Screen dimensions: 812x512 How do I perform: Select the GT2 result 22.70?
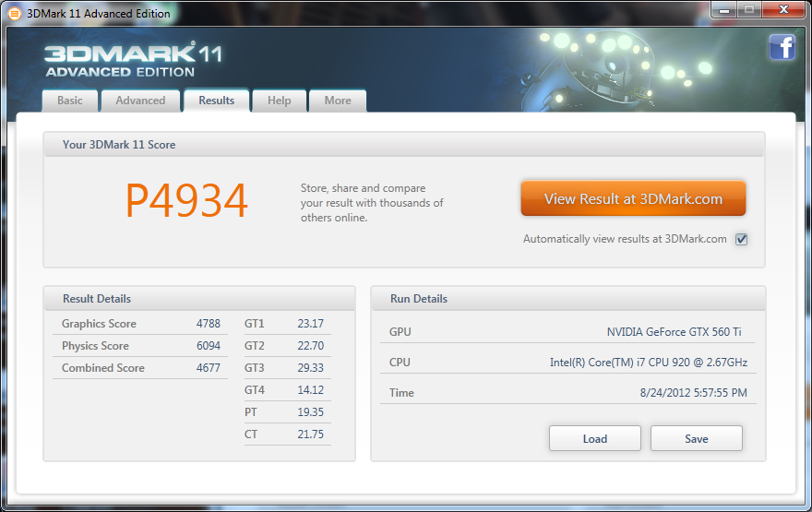310,346
